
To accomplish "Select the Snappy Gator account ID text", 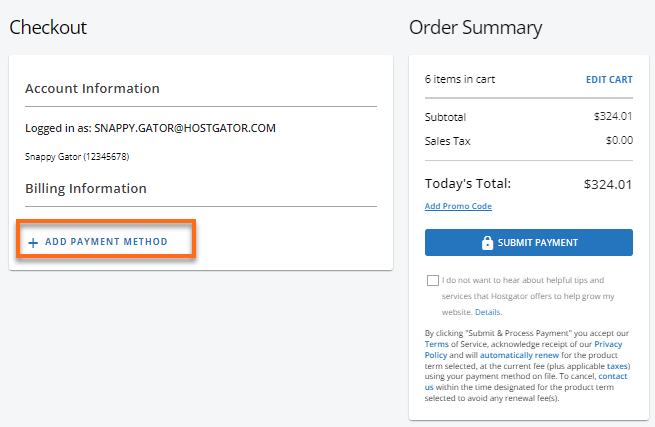I will click(x=77, y=157).
